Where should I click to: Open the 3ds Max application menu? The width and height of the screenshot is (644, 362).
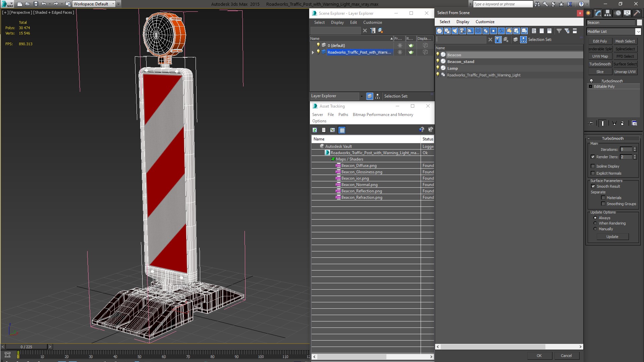tap(7, 4)
